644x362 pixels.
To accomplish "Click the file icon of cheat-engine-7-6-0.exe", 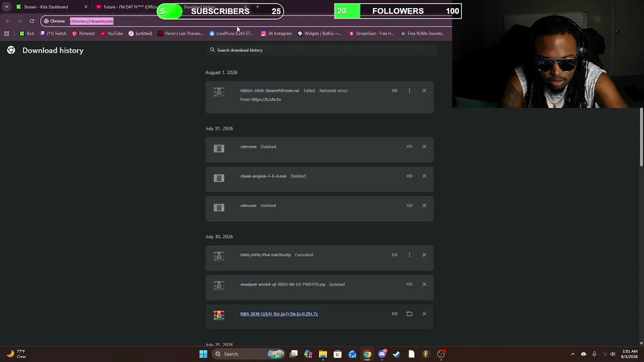I will click(219, 178).
